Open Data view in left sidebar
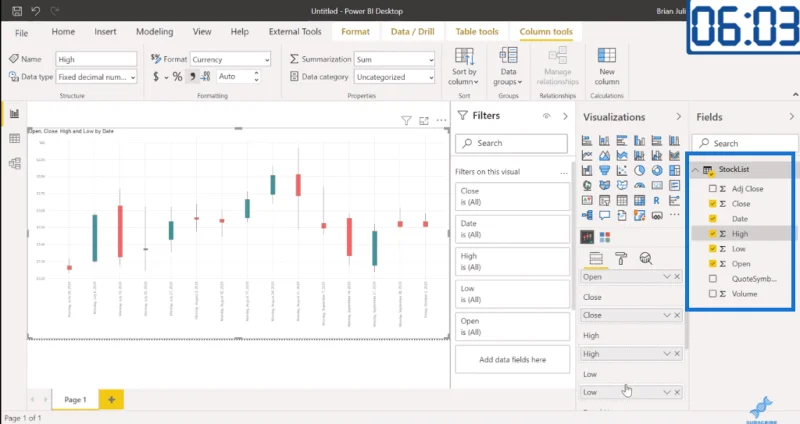The image size is (800, 424). point(14,138)
